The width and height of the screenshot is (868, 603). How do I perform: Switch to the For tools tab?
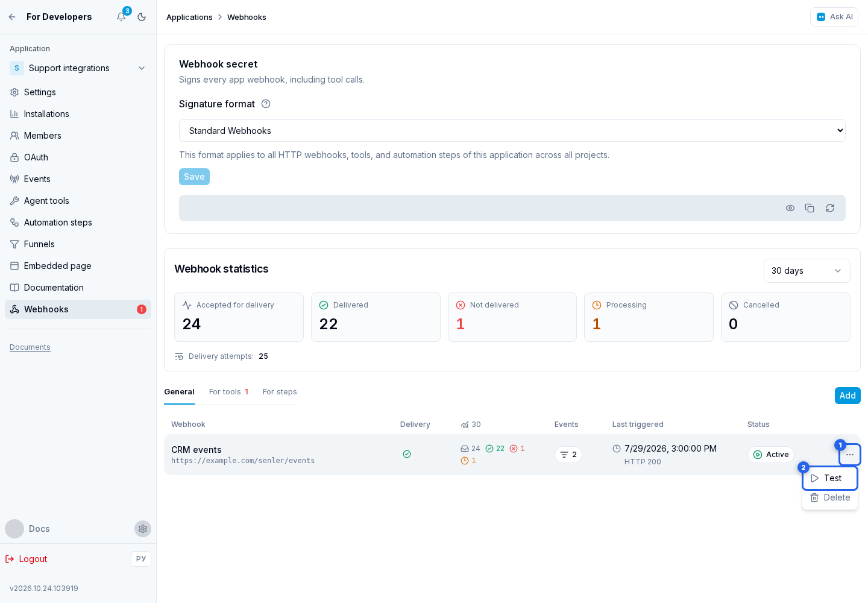[228, 392]
